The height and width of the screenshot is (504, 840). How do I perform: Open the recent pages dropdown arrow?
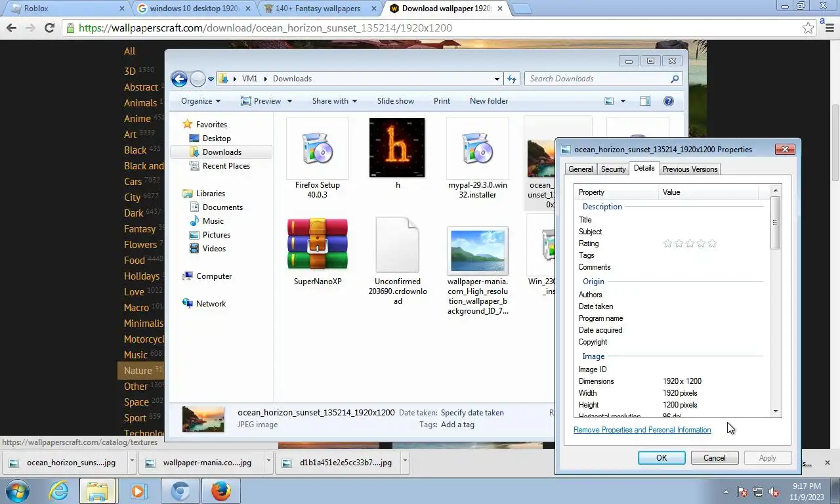click(x=211, y=79)
